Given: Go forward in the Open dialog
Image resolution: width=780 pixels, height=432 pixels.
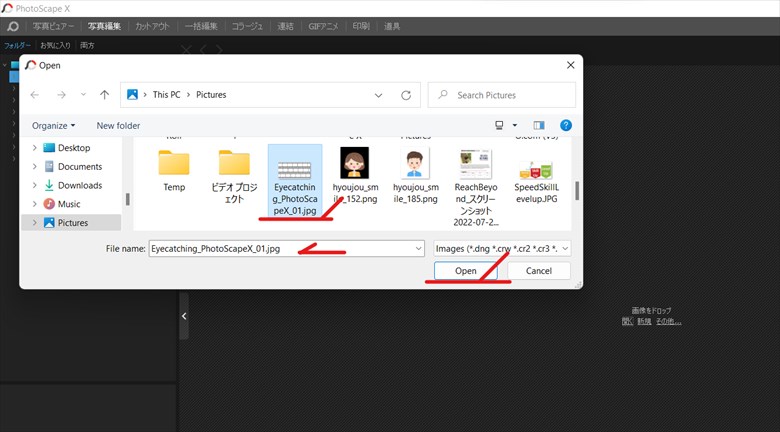Looking at the screenshot, I should click(x=61, y=95).
